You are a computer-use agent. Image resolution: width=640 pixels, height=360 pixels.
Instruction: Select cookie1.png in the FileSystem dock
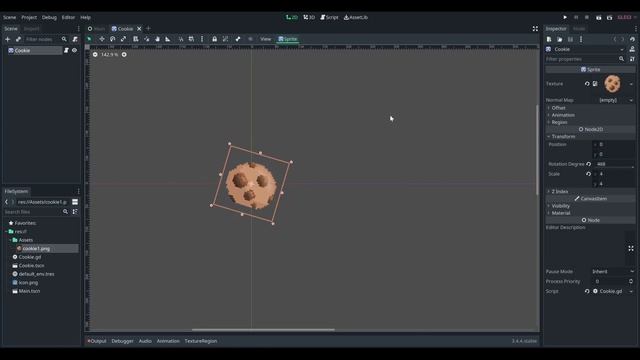pyautogui.click(x=36, y=249)
